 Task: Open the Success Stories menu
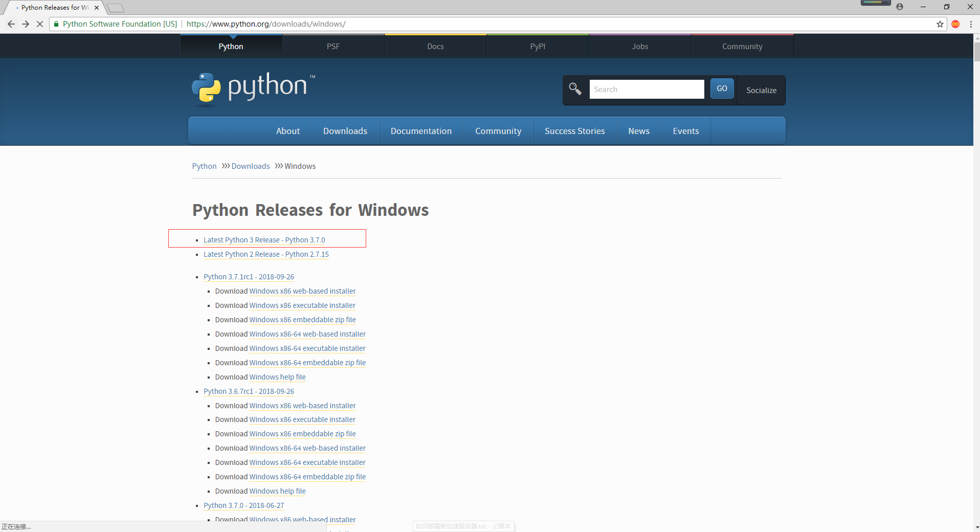(575, 131)
